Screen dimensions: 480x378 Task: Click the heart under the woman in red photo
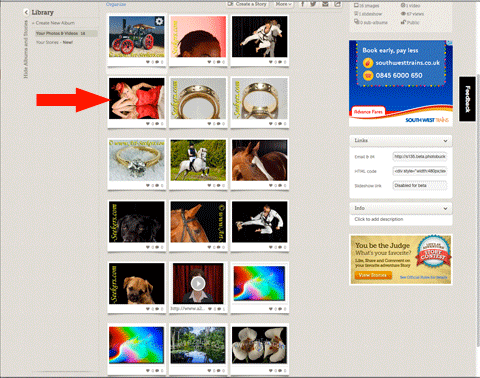coord(148,124)
